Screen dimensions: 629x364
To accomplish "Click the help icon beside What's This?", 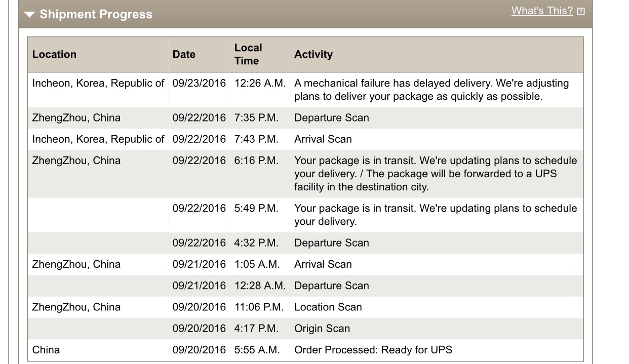I will [581, 11].
